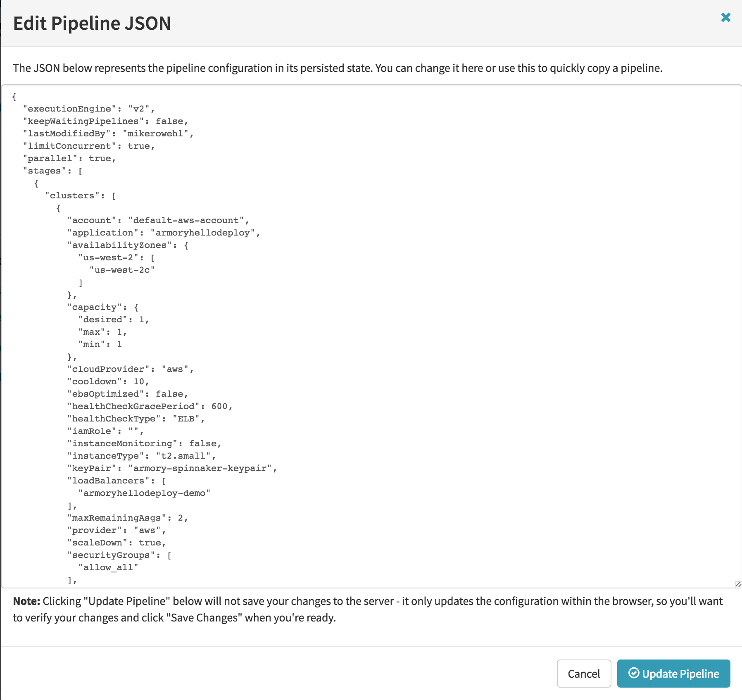Close the Edit Pipeline JSON dialog
742x700 pixels.
[x=725, y=17]
